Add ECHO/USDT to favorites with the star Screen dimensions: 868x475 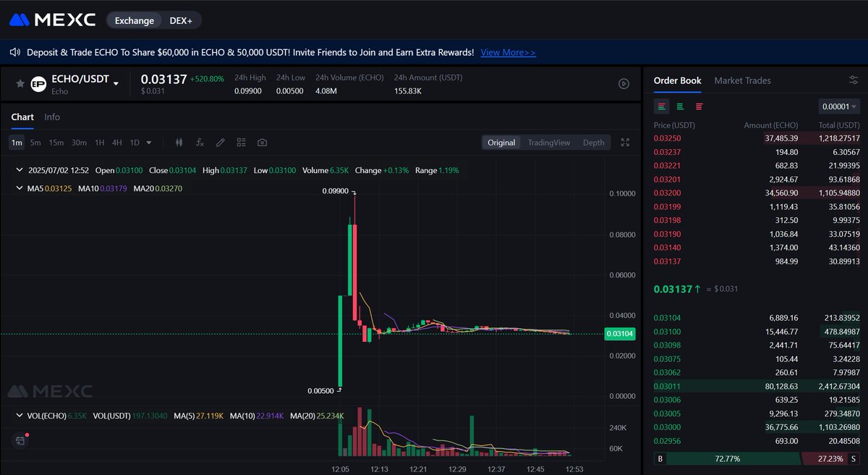point(20,84)
